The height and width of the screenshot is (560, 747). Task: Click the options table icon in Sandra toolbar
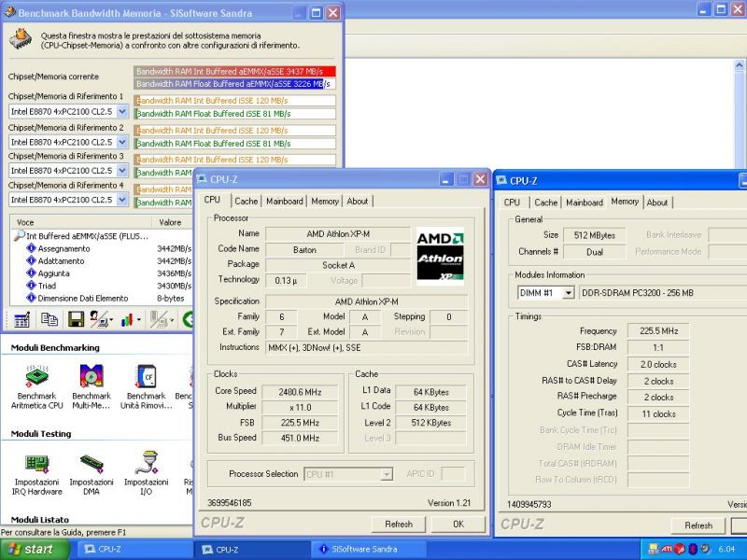tap(21, 319)
